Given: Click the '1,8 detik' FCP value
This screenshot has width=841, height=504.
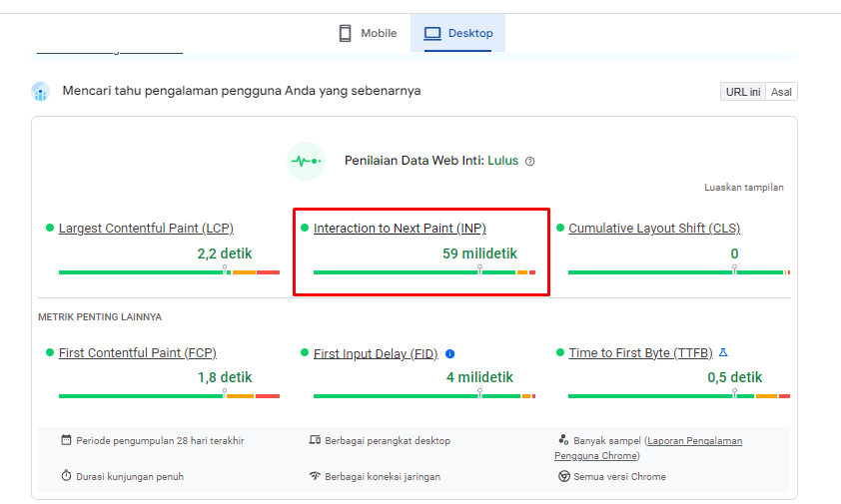Looking at the screenshot, I should 225,377.
